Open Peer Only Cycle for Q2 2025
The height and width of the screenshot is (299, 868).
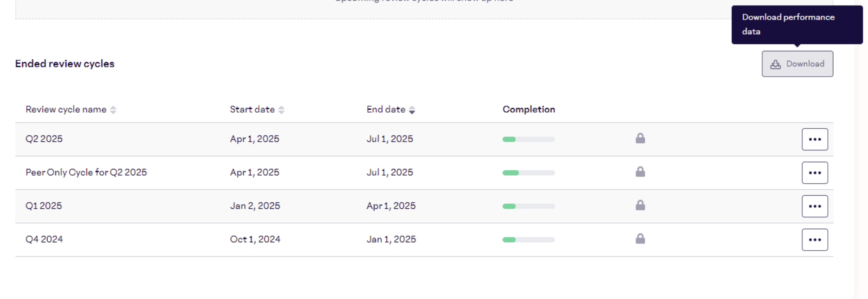[x=86, y=172]
